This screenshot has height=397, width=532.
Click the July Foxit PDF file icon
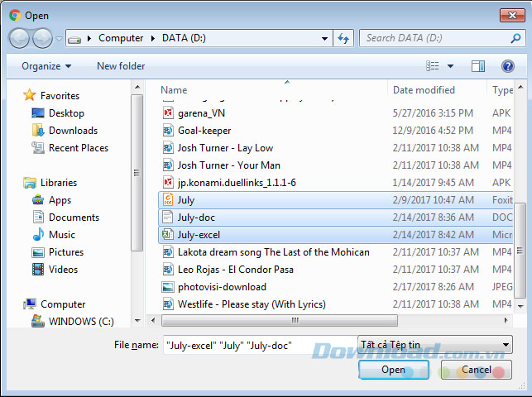168,200
